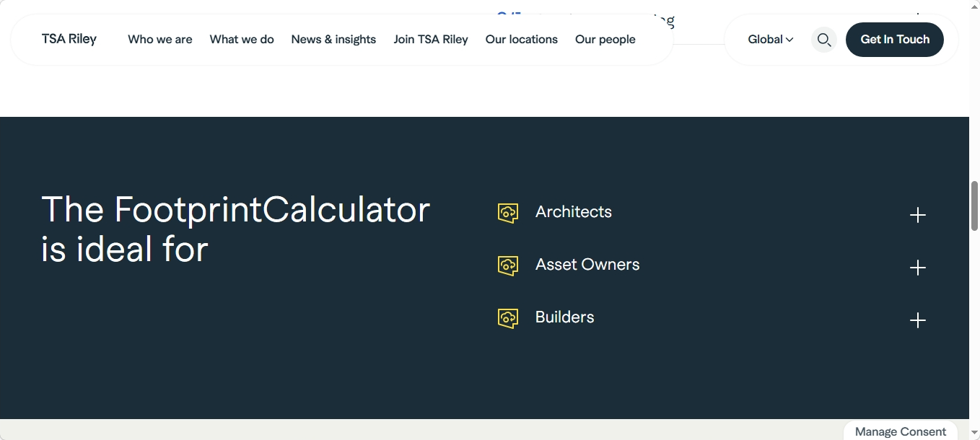Select the Builders row title

click(565, 317)
